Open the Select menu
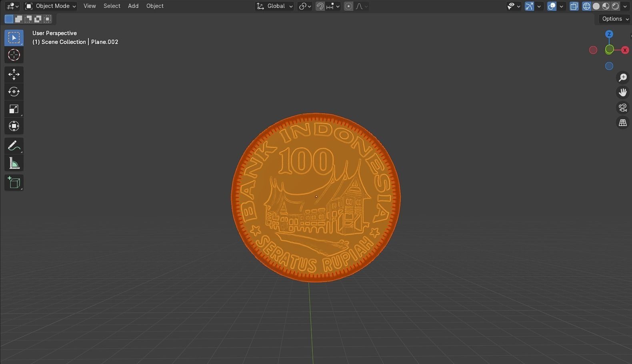632x364 pixels. click(112, 6)
